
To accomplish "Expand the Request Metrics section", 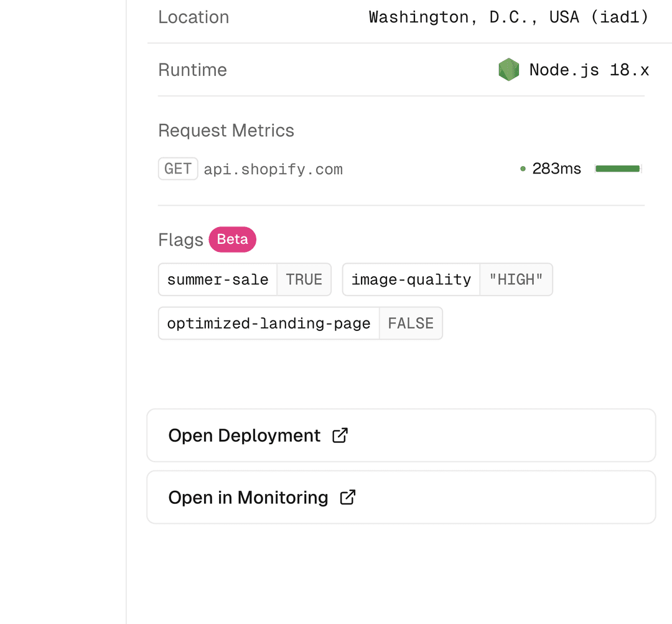I will [226, 131].
